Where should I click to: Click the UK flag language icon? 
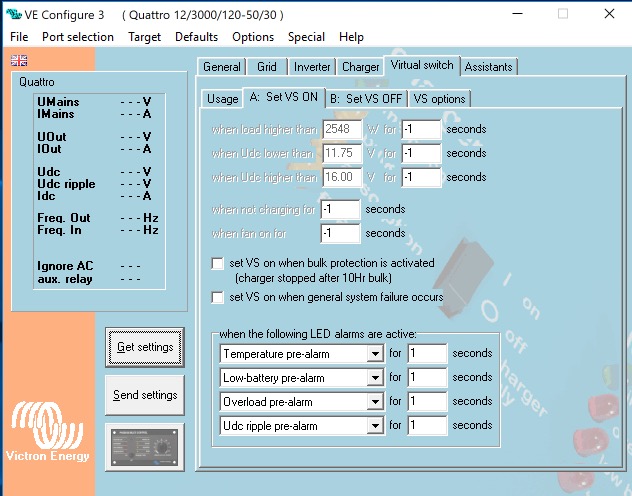19,61
